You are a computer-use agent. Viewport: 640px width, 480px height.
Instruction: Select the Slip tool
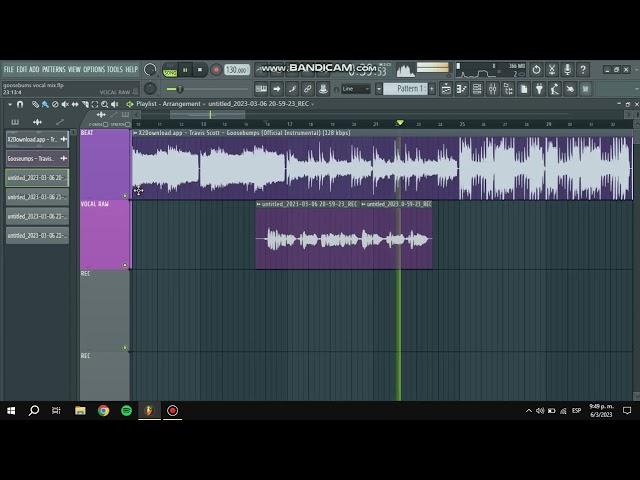[x=75, y=104]
